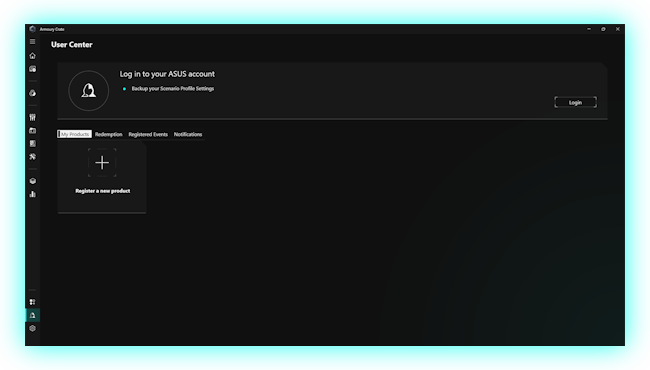The width and height of the screenshot is (650, 370).
Task: Open the crossed-tools icon in the sidebar
Action: [32, 157]
